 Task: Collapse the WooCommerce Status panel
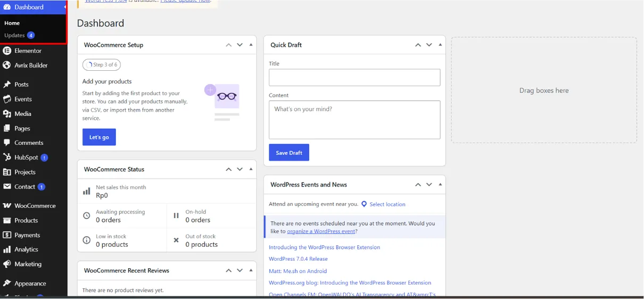pos(251,169)
